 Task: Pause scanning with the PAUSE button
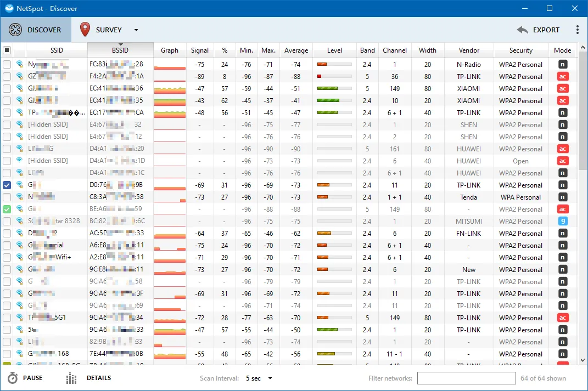click(25, 378)
